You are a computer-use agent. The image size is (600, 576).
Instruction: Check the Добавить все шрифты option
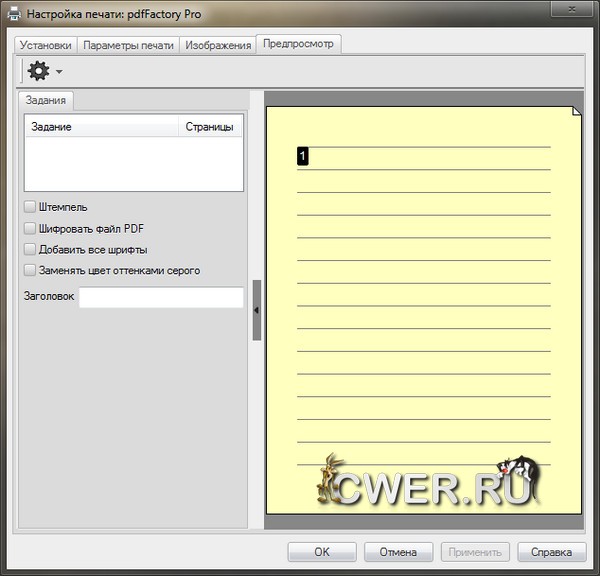tap(30, 249)
